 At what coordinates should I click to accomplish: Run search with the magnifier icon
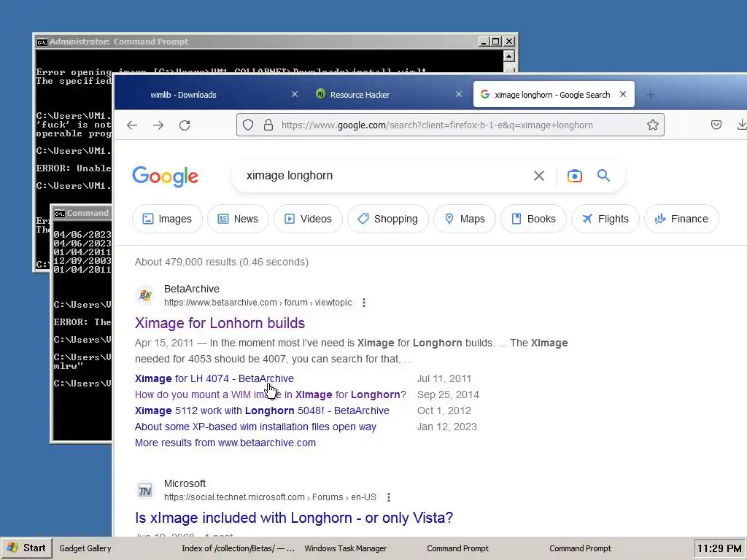coord(603,175)
